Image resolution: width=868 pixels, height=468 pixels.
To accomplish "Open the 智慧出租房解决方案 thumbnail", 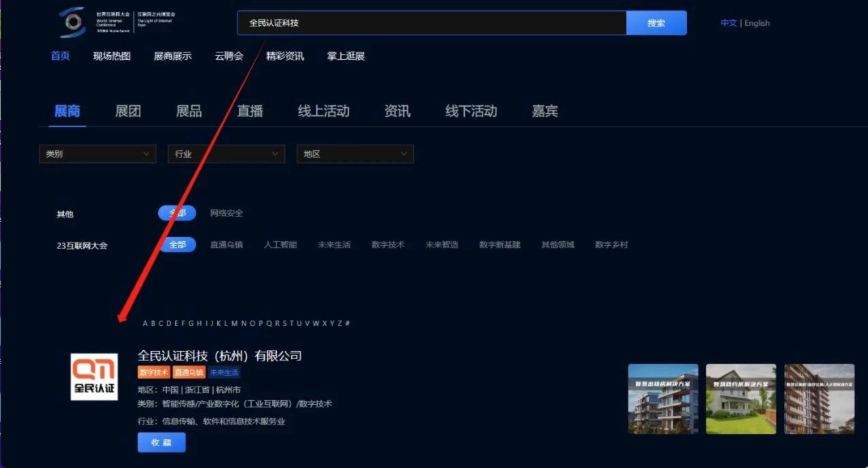I will (x=662, y=399).
